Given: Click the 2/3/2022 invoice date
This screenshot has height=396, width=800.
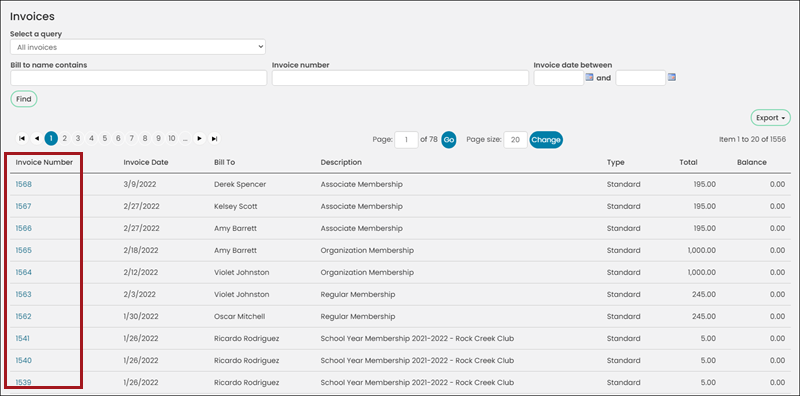Looking at the screenshot, I should click(x=139, y=294).
